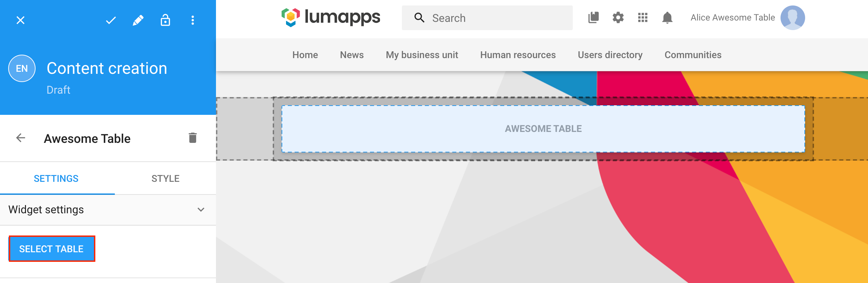Screen dimensions: 868x283
Task: Click the lock icon in header
Action: click(165, 20)
